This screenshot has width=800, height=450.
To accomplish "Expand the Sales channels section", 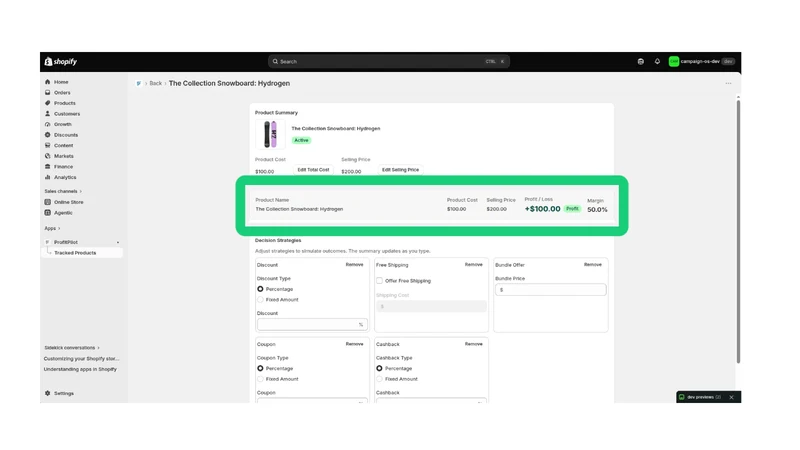I will (x=63, y=191).
